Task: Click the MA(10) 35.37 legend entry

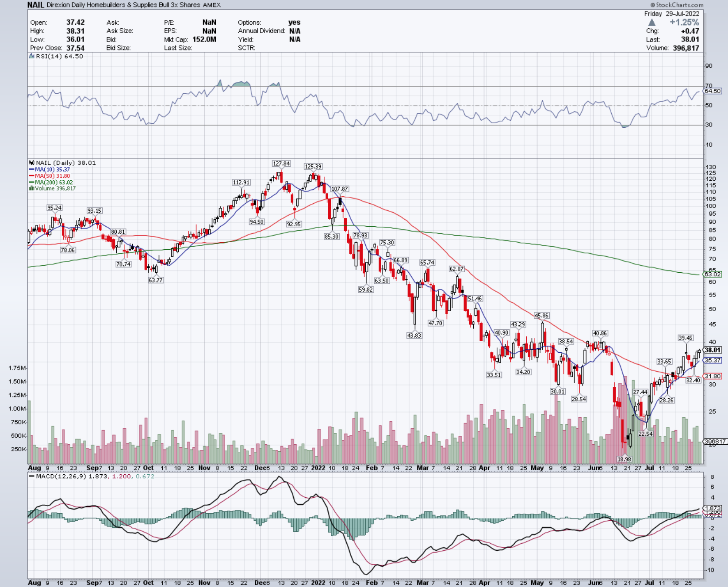Action: click(50, 169)
